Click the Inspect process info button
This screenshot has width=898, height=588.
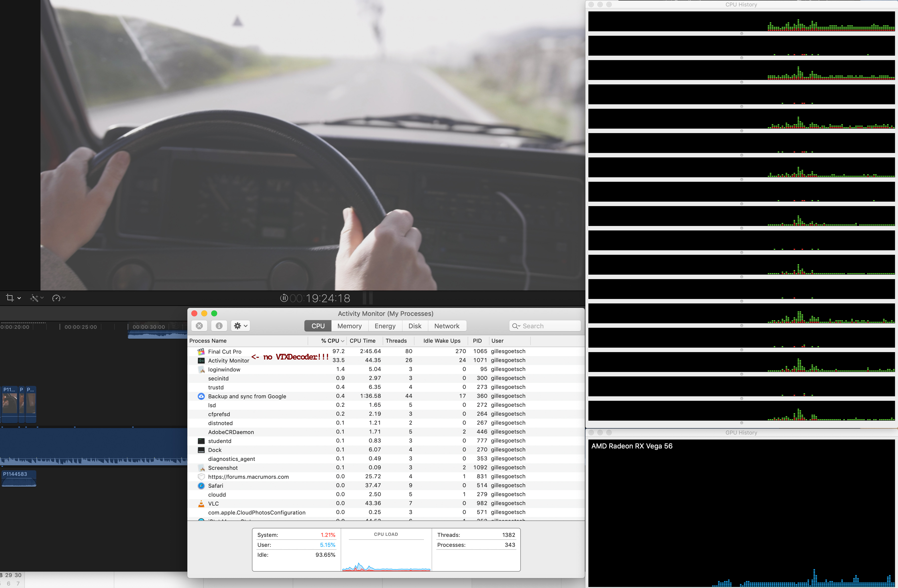(219, 326)
